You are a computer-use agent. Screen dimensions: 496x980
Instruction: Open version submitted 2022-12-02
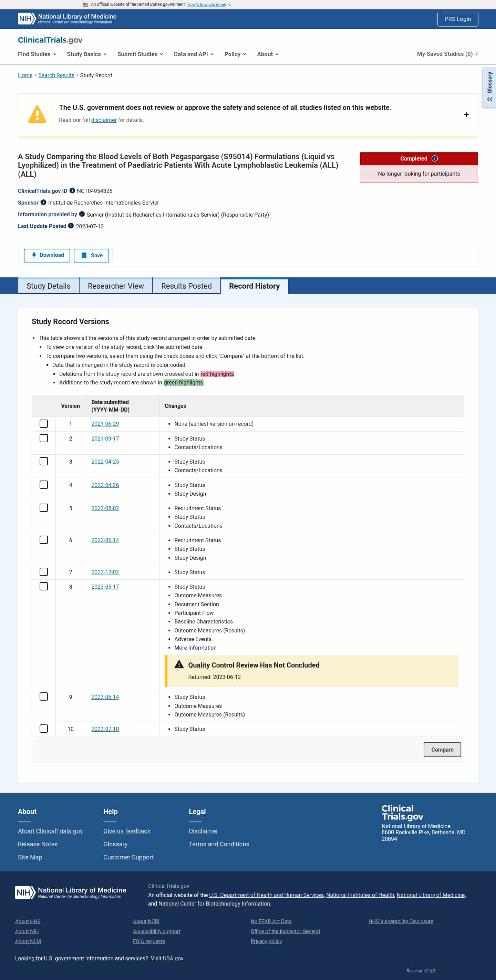coord(105,572)
